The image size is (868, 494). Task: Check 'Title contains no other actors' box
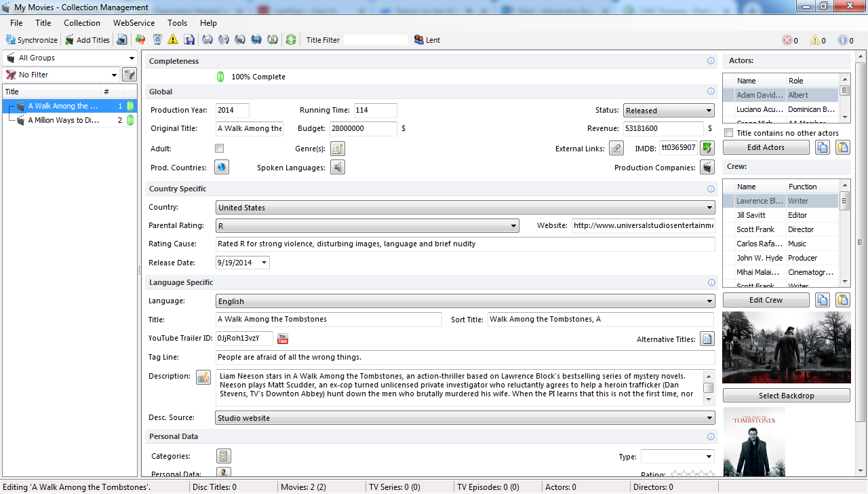click(x=729, y=133)
